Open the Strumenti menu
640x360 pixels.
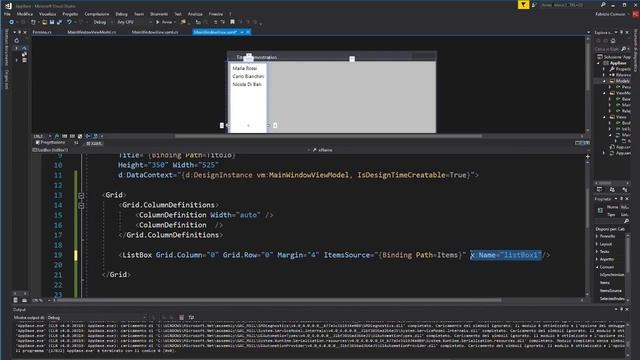(x=159, y=14)
